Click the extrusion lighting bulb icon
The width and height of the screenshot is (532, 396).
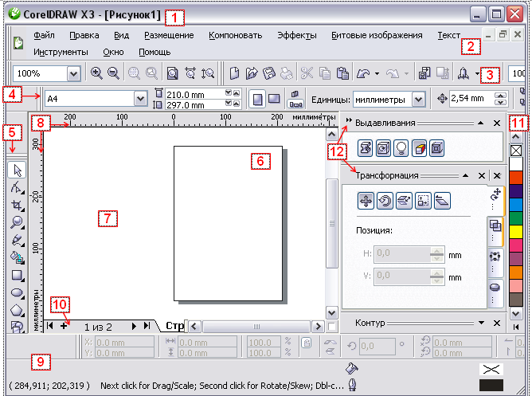click(401, 148)
